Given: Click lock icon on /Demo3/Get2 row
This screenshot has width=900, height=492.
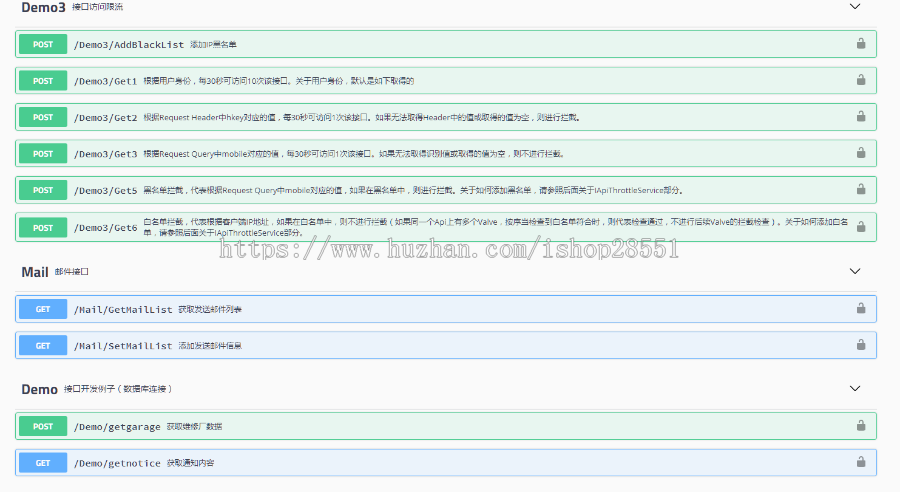Looking at the screenshot, I should [x=861, y=117].
